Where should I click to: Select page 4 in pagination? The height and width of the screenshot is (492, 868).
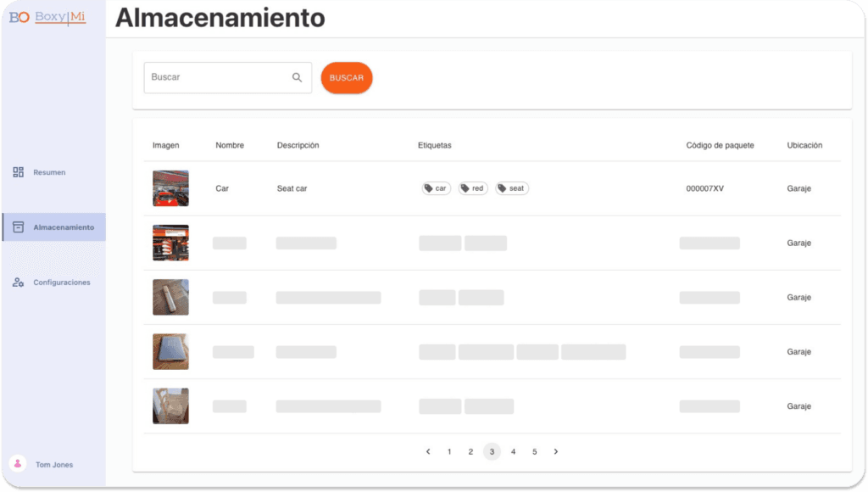[513, 451]
